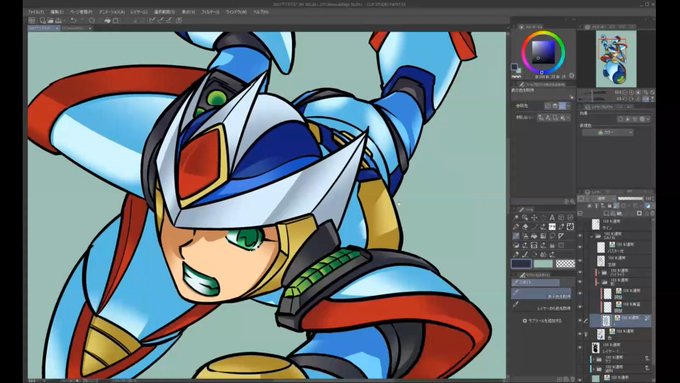Image resolution: width=680 pixels, height=383 pixels.
Task: Click highlighted blue icon in layer palette top row
Action: pos(647,206)
